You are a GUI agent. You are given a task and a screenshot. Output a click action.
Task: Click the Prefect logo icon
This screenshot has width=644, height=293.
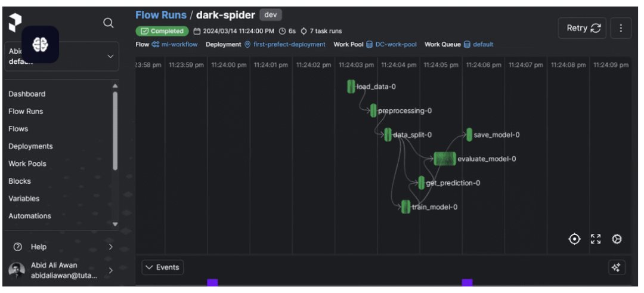(15, 21)
